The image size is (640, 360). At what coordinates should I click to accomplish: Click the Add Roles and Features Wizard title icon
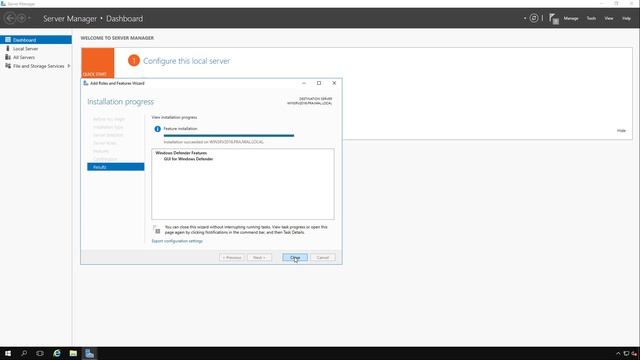[x=85, y=83]
